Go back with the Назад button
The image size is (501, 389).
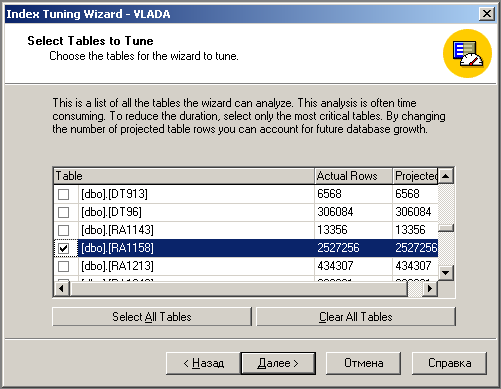tap(203, 363)
